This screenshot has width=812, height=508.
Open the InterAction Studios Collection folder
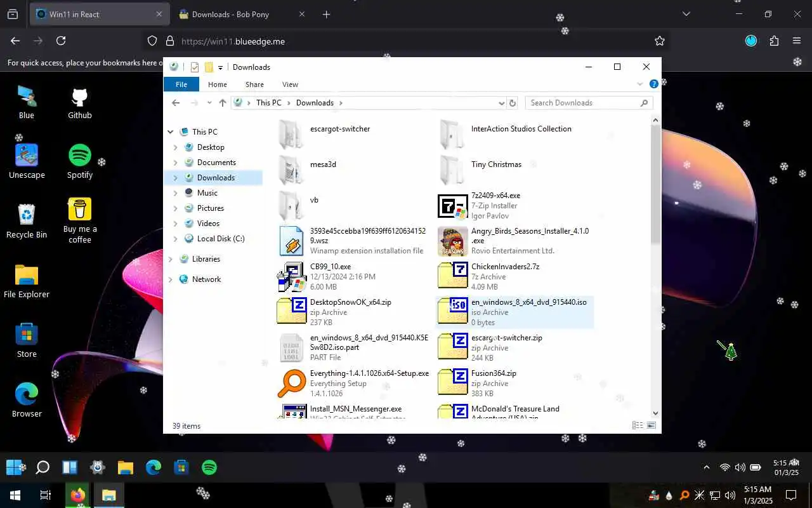(514, 135)
